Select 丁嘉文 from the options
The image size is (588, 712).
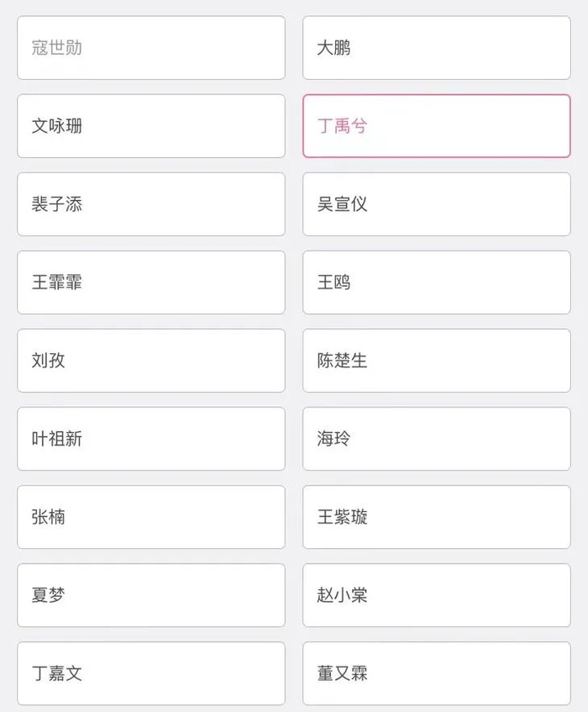click(151, 673)
